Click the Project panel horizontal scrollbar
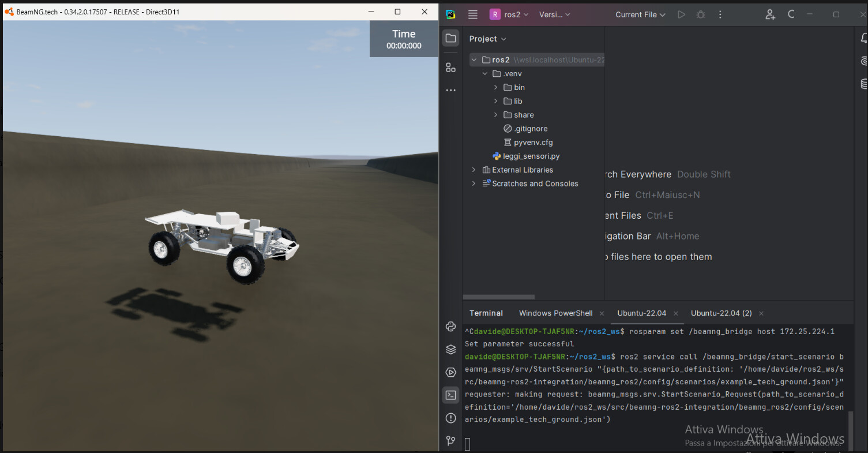 coord(499,297)
